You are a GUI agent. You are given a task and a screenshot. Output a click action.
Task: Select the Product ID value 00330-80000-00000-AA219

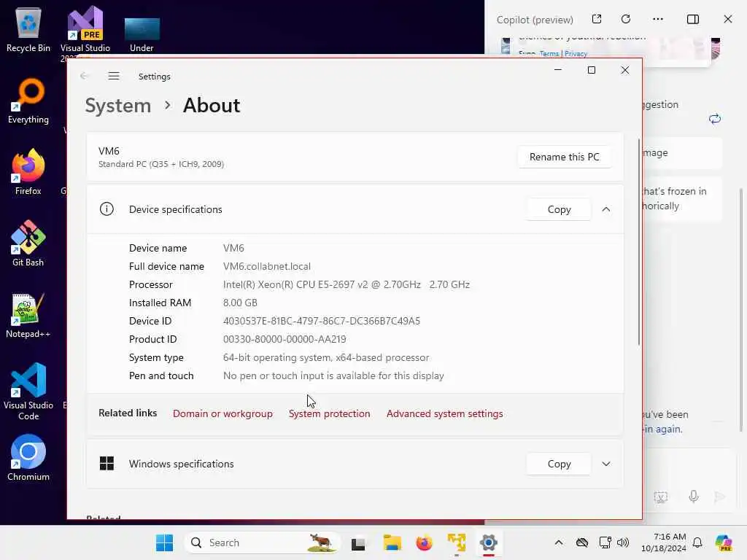285,339
